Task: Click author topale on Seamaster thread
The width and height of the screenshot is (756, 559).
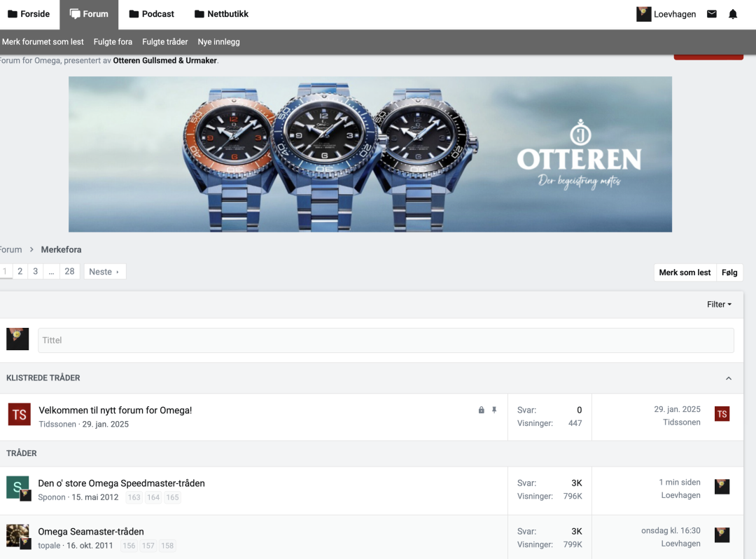Action: pos(49,546)
